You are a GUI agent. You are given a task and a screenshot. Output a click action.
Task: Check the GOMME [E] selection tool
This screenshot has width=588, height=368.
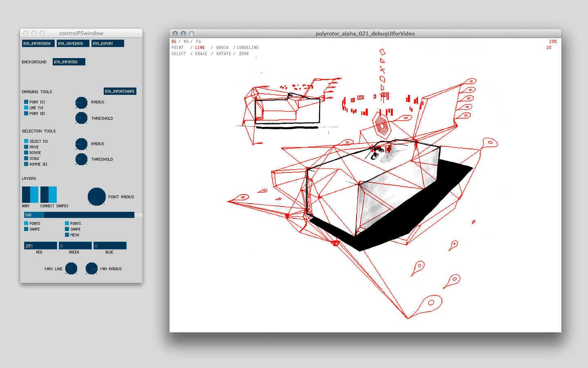pyautogui.click(x=26, y=164)
